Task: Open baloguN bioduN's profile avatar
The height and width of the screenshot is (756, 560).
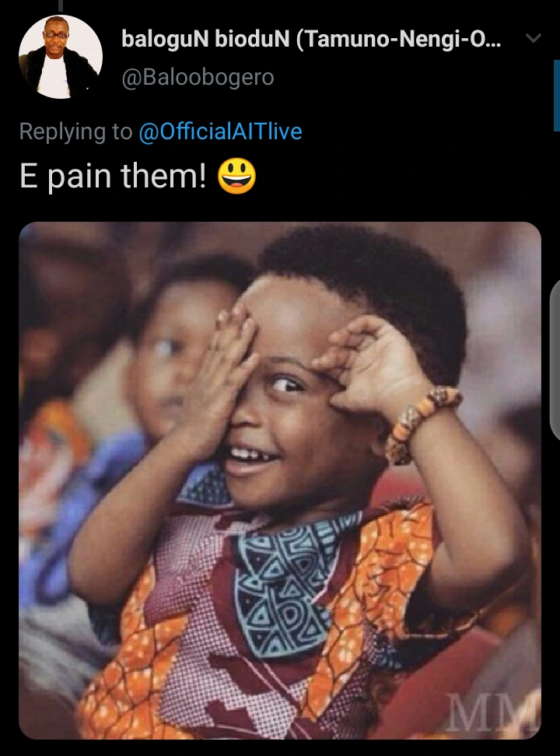Action: click(x=61, y=57)
